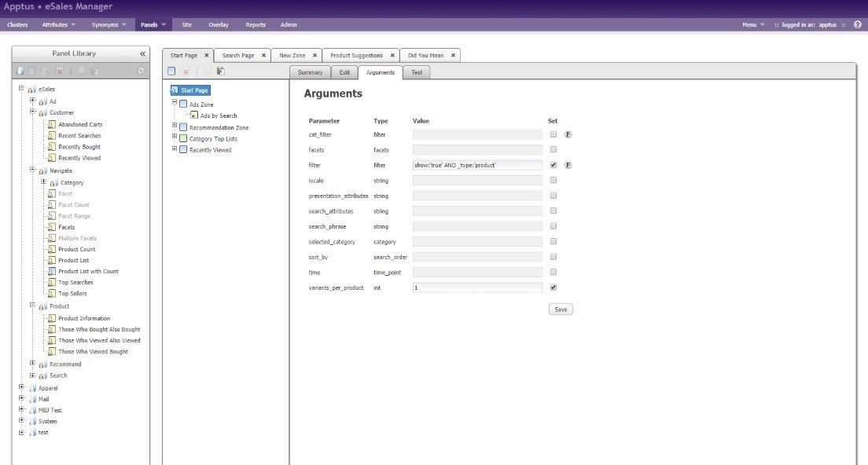Close the Start Page tab

coord(207,55)
